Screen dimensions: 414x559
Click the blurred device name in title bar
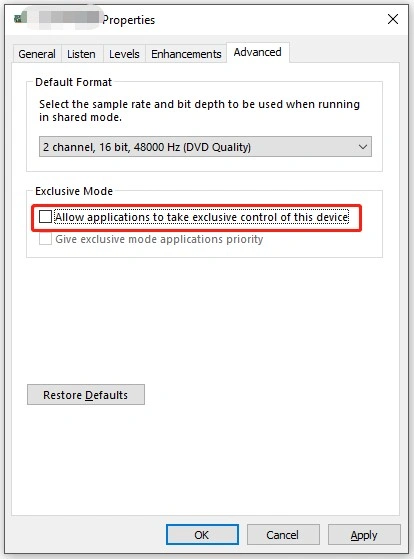pos(68,17)
